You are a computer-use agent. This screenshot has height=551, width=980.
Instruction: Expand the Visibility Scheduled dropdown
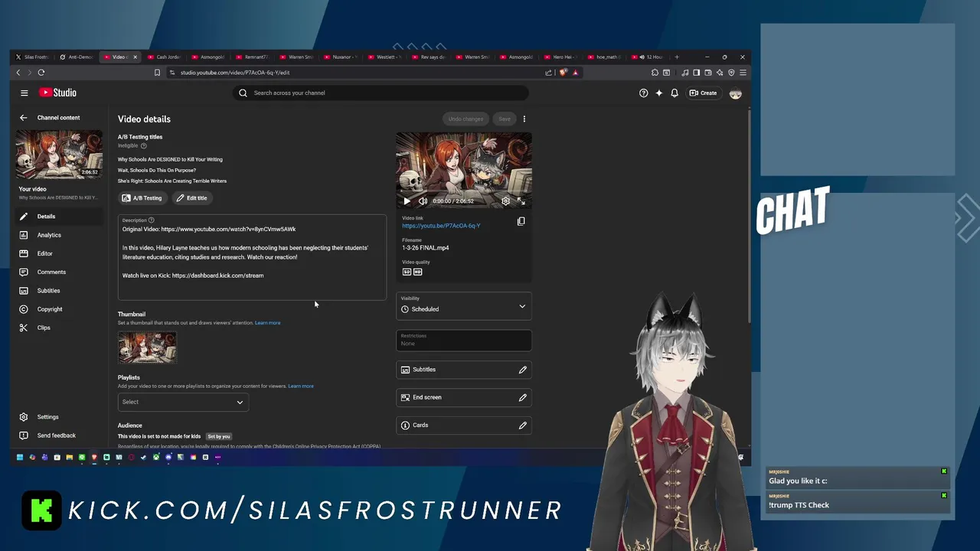pos(464,305)
